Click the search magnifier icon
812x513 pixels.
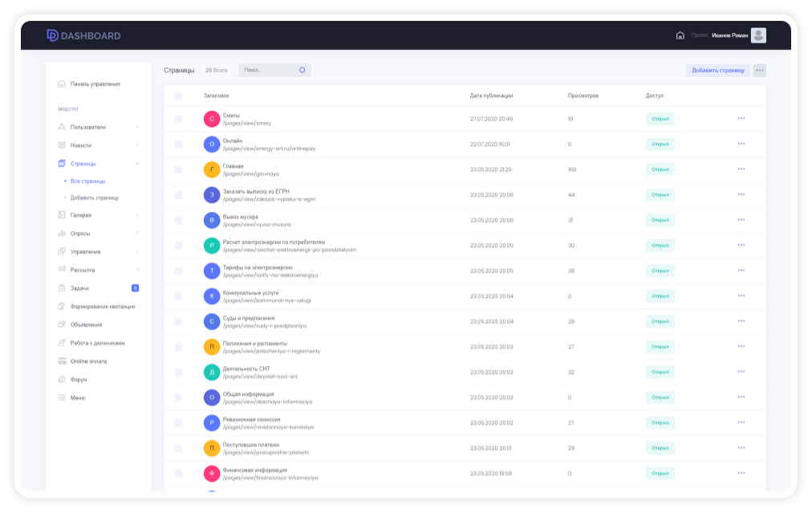[x=302, y=71]
